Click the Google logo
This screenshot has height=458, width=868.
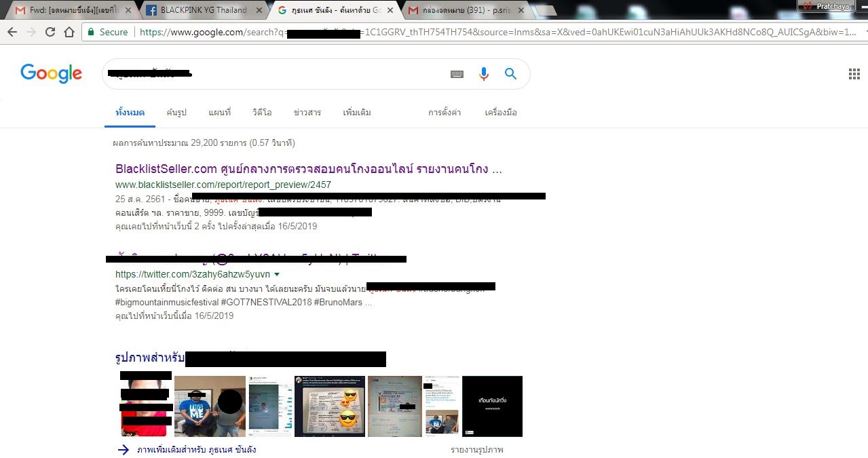click(x=52, y=73)
